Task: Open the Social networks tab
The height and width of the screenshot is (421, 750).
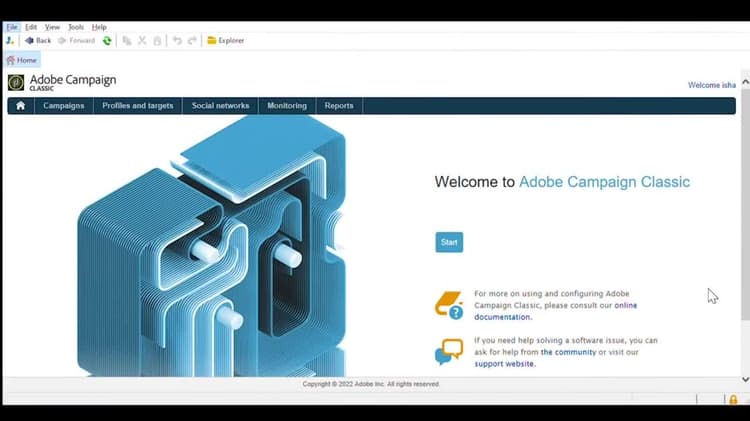Action: (221, 106)
